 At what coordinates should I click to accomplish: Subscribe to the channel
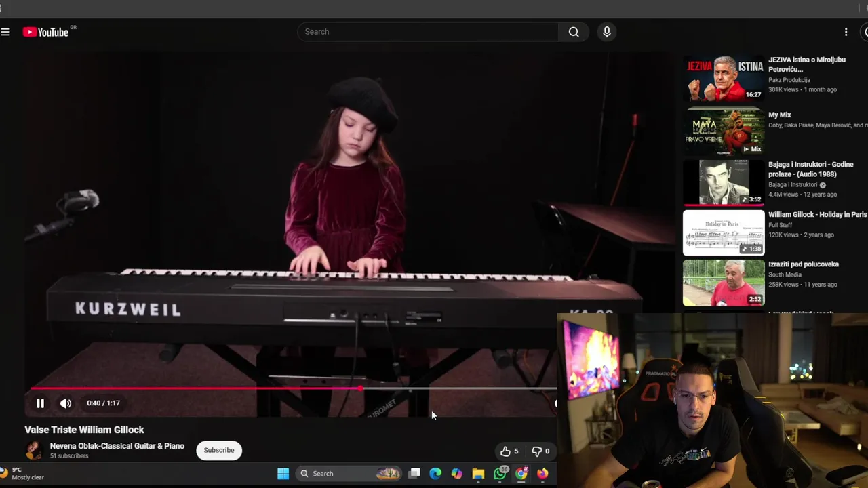(x=219, y=450)
